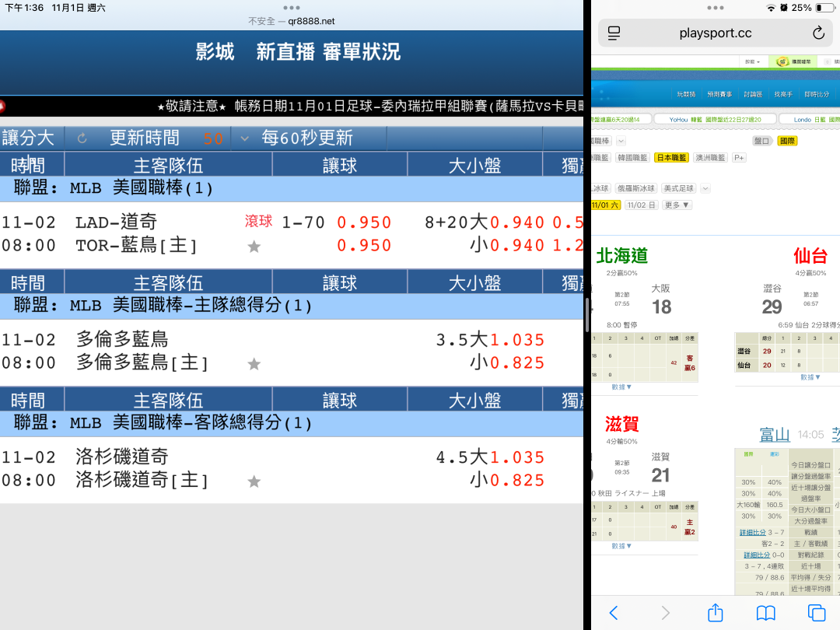Toggle favorite star for 洛杉磯道奇 total score
This screenshot has height=630, width=840.
(254, 481)
